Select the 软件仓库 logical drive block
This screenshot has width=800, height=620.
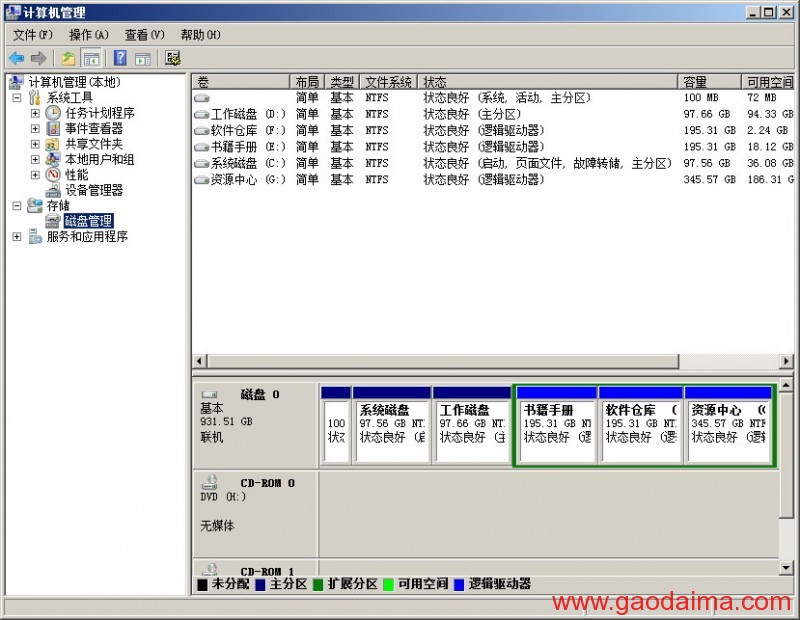pos(641,425)
